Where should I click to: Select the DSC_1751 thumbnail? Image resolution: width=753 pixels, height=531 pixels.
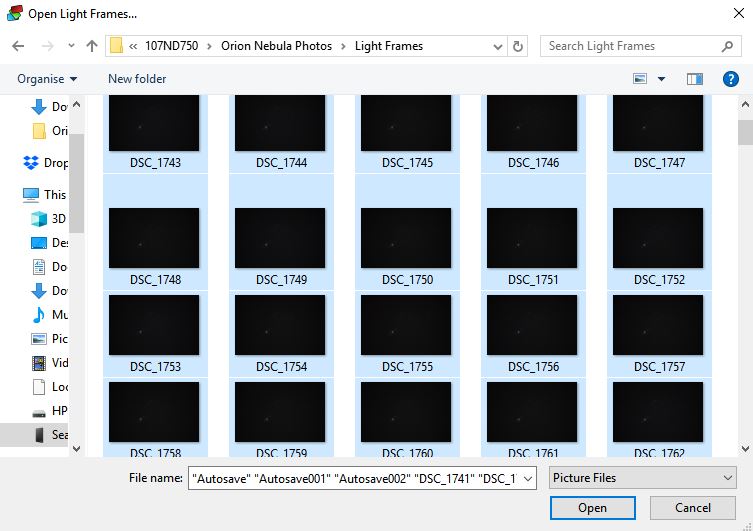tap(532, 238)
